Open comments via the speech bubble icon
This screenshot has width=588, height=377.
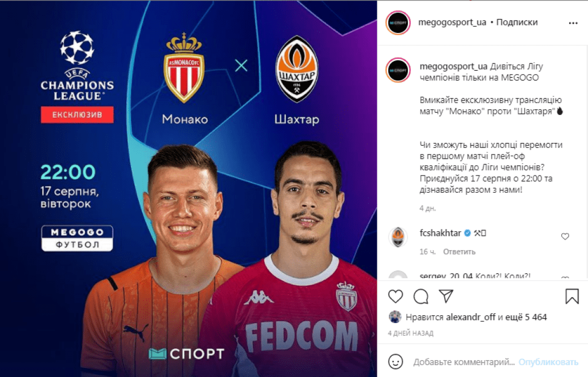click(x=421, y=297)
